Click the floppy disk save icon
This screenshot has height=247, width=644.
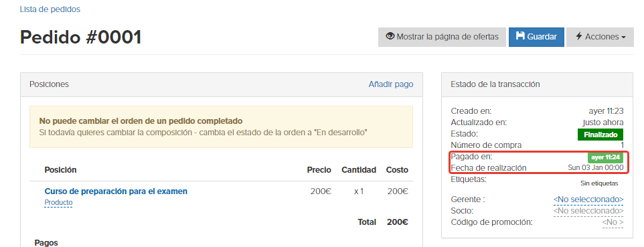[x=520, y=36]
